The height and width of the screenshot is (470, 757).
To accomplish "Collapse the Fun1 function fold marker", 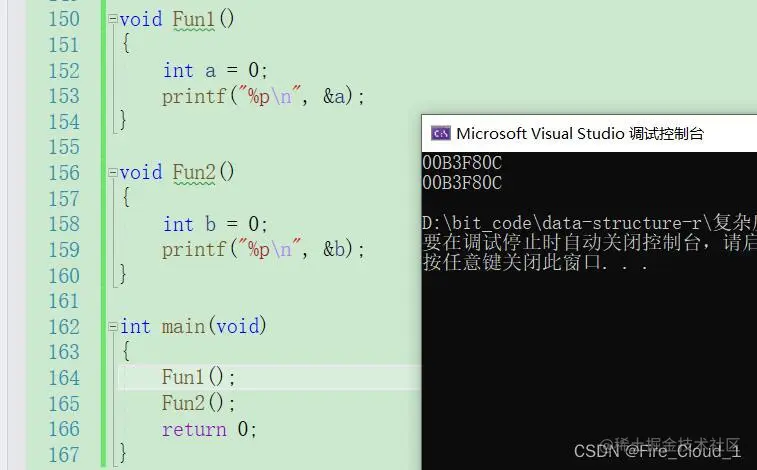I will (x=112, y=19).
